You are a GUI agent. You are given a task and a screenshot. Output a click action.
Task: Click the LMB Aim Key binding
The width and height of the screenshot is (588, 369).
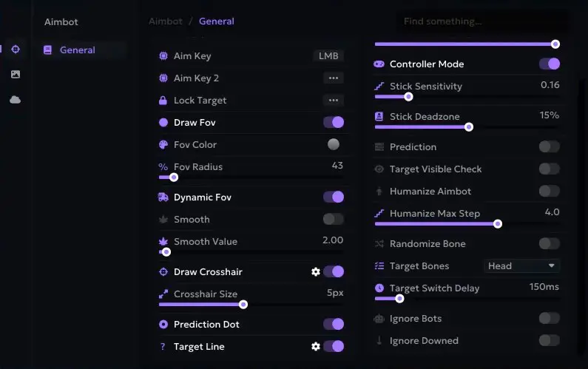click(x=328, y=56)
